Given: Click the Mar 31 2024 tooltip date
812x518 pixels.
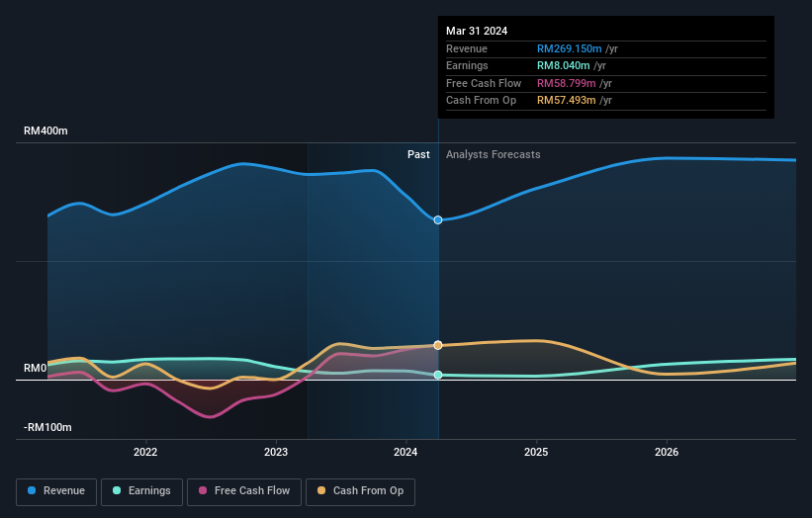Looking at the screenshot, I should pyautogui.click(x=477, y=31).
